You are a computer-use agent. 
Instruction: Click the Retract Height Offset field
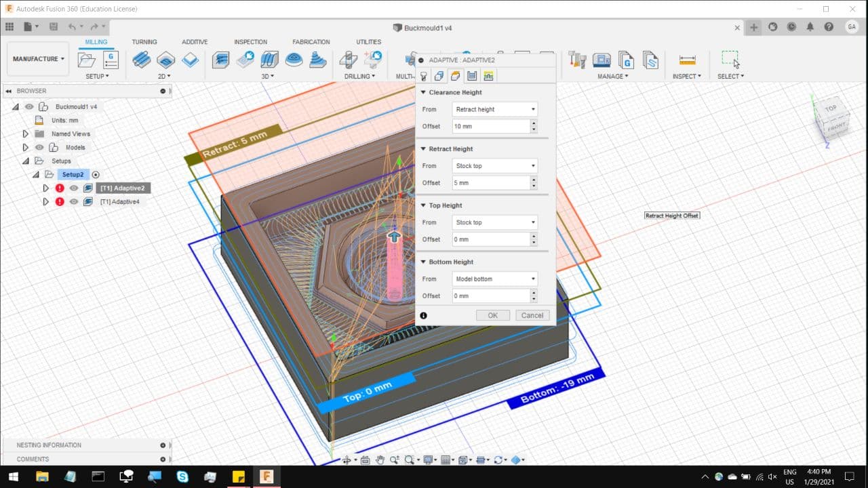point(491,183)
